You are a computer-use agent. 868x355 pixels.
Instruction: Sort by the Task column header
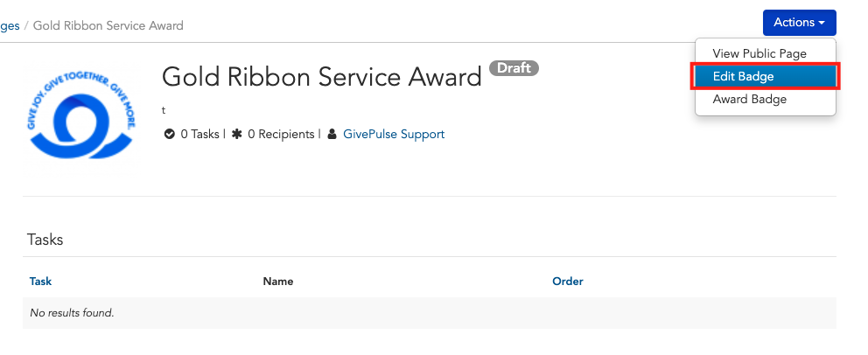click(40, 281)
